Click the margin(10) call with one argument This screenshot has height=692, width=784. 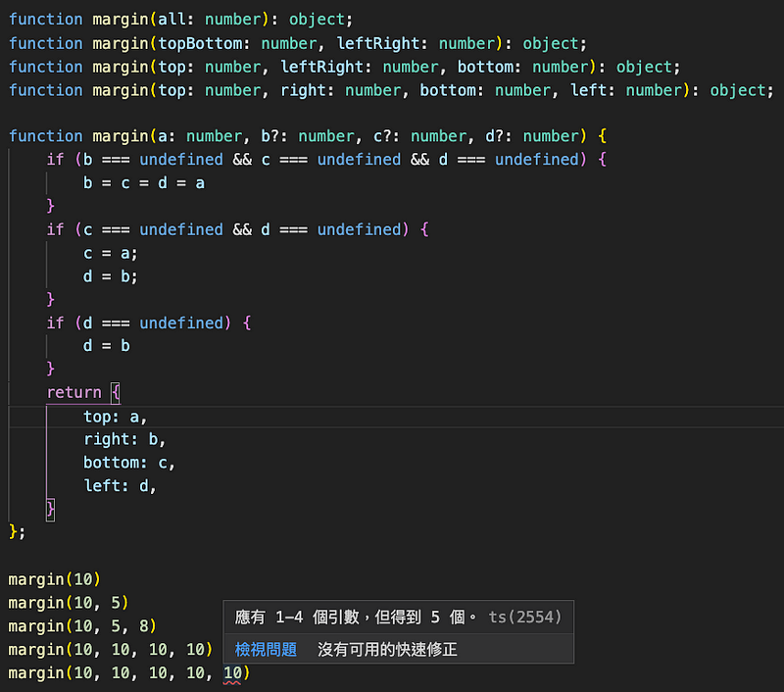[x=55, y=578]
